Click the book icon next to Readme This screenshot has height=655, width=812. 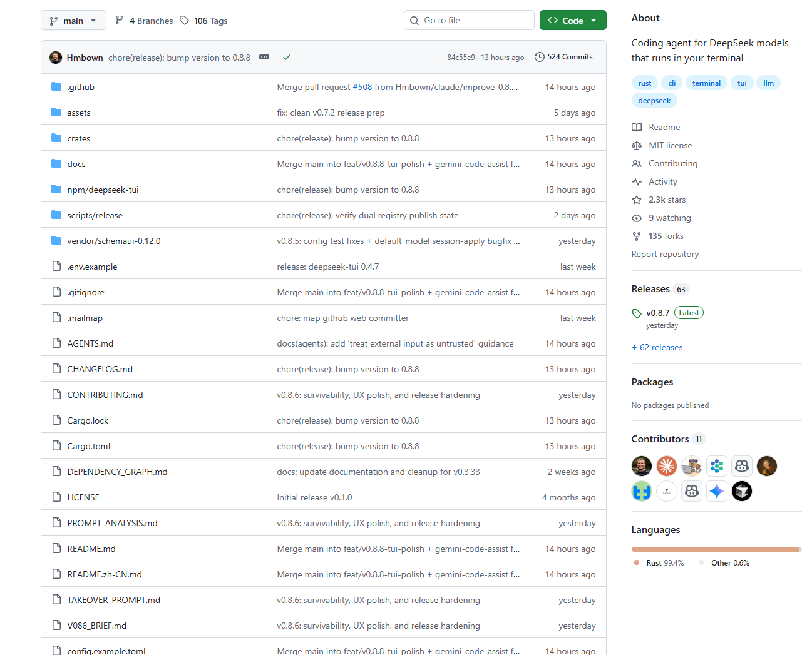637,127
